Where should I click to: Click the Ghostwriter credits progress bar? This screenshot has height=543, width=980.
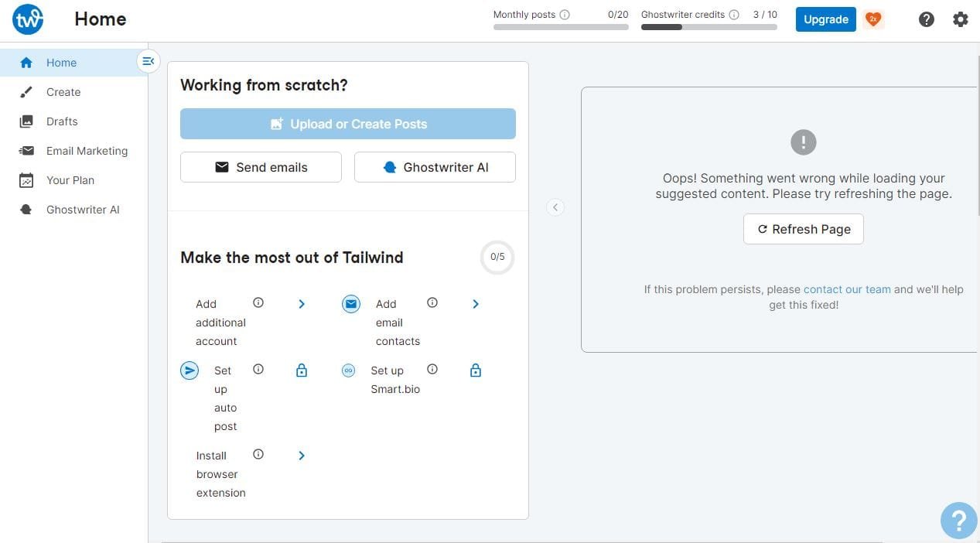709,27
